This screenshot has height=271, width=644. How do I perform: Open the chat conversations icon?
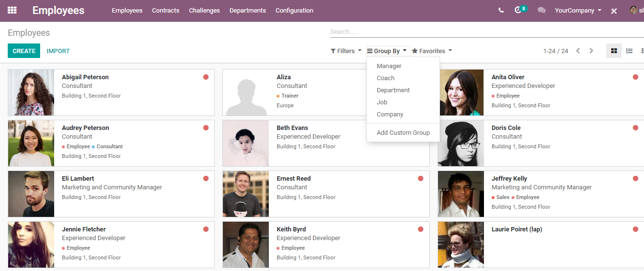(542, 10)
